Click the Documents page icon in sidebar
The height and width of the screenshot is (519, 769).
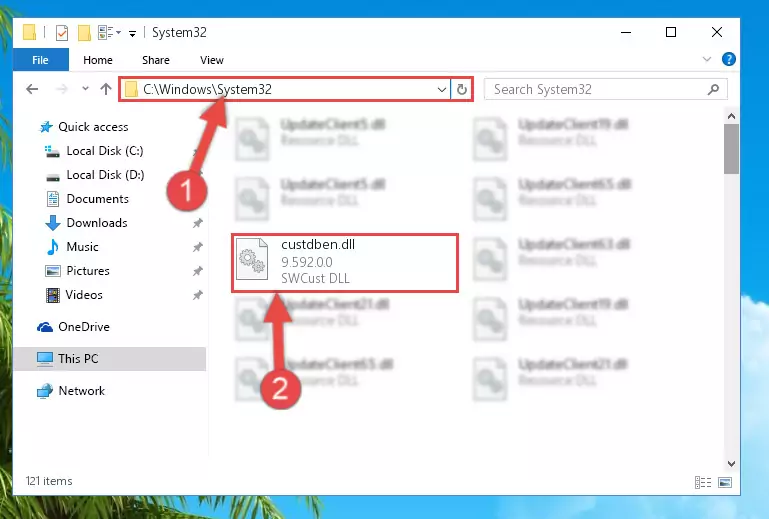click(x=53, y=199)
